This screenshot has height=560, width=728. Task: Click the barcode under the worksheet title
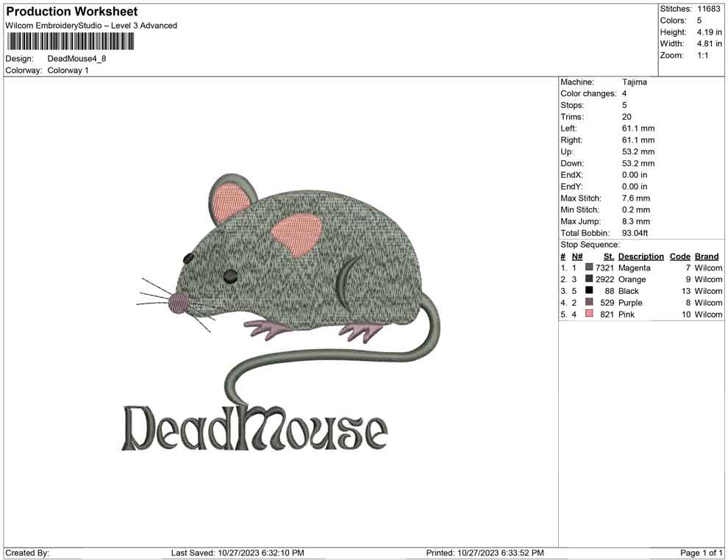tap(70, 42)
